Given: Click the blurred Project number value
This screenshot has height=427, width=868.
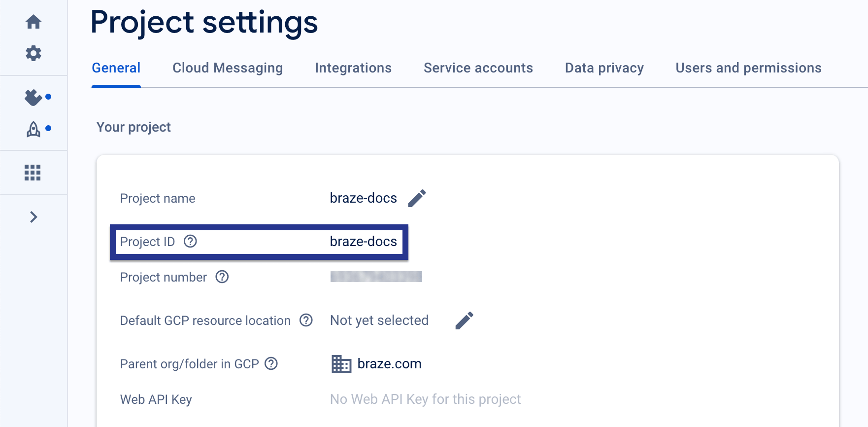Looking at the screenshot, I should [x=376, y=277].
